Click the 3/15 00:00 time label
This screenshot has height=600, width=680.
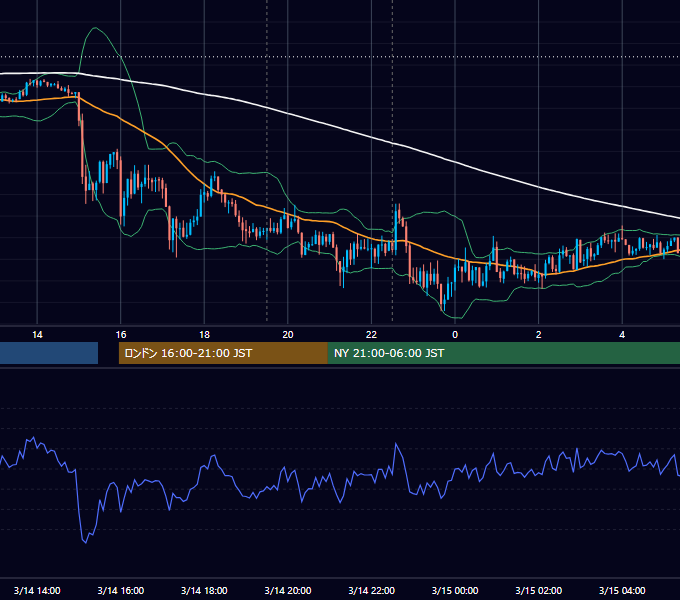[455, 590]
